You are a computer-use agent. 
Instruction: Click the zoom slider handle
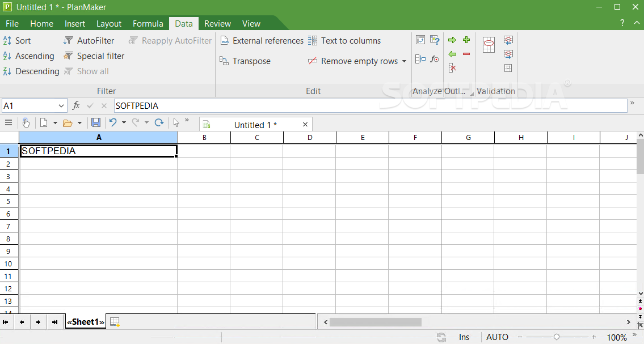coord(556,337)
